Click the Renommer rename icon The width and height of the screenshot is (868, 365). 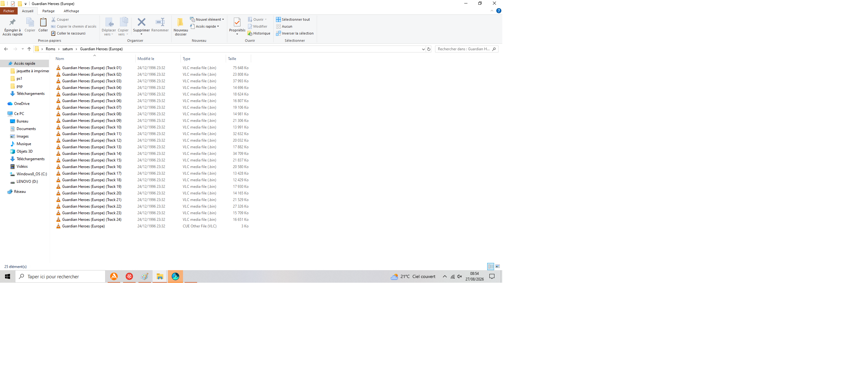point(160,23)
